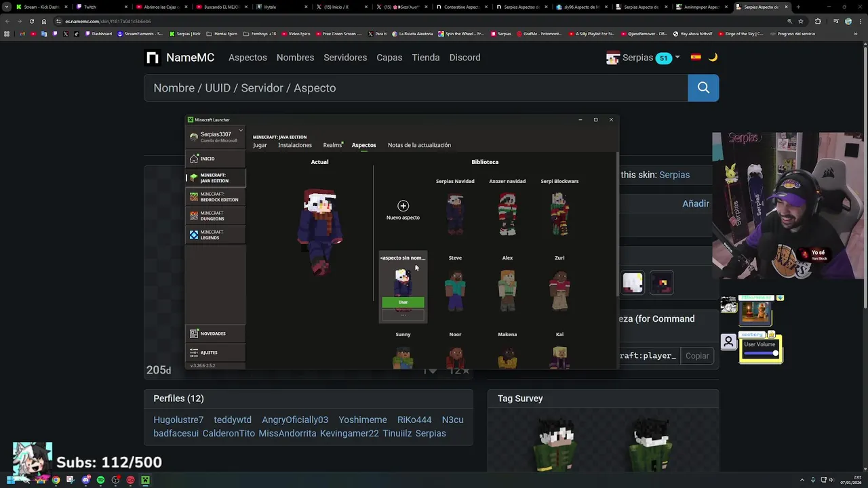
Task: Click the dark skin thumbnail on NameMC page
Action: (662, 283)
